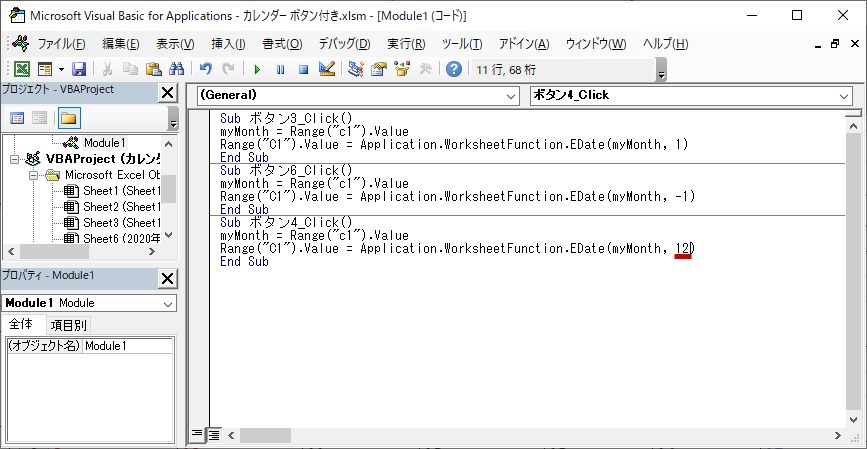Collapse the Microsoft Excel Objects folder
Viewport: 867px width, 449px height.
pos(34,175)
